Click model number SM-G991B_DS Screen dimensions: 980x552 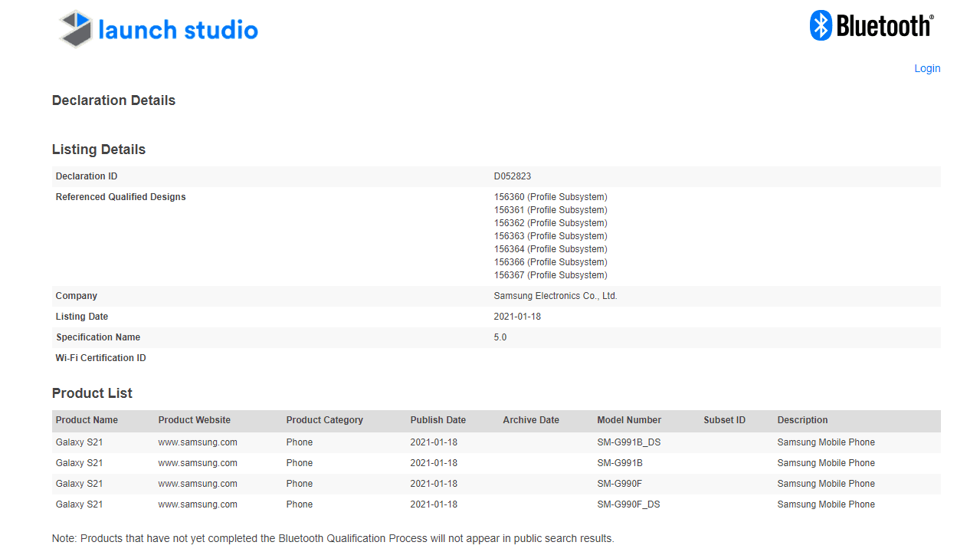point(629,442)
